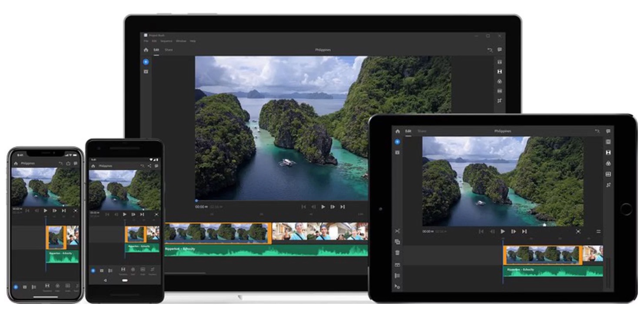
Task: Open the Transform panel icon on the tablet
Action: tap(608, 184)
